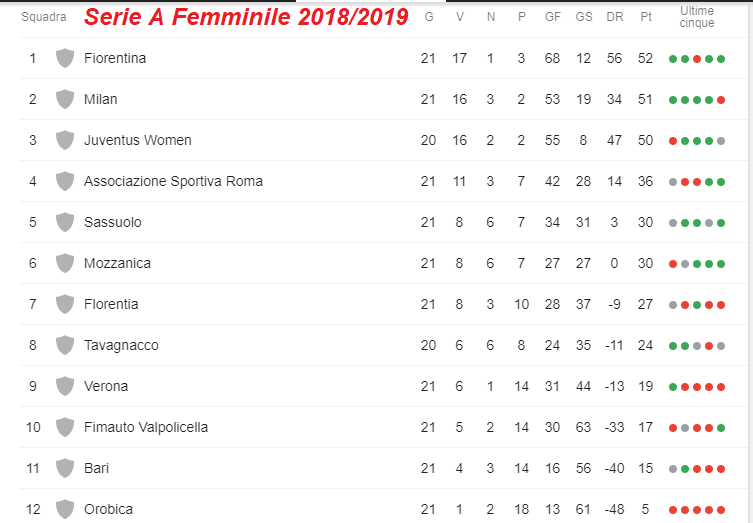Click the Verona shield icon
This screenshot has width=753, height=523.
[x=65, y=386]
